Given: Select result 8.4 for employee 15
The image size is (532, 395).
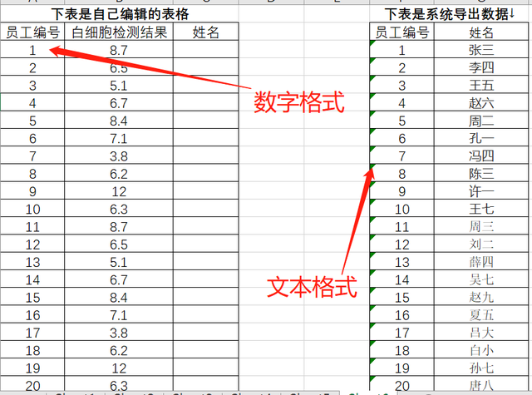Looking at the screenshot, I should pos(119,297).
